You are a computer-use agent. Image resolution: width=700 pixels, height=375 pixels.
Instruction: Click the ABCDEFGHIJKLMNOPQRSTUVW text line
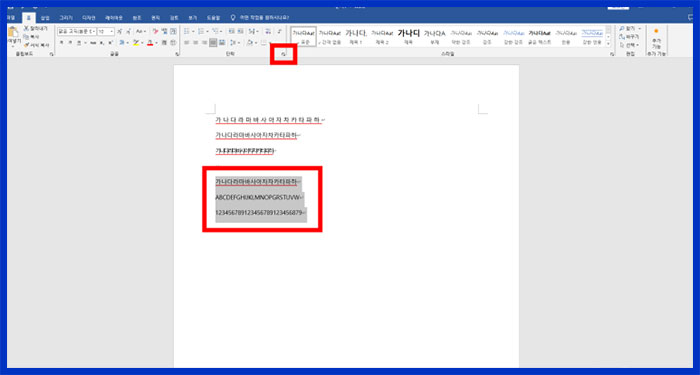tap(259, 197)
